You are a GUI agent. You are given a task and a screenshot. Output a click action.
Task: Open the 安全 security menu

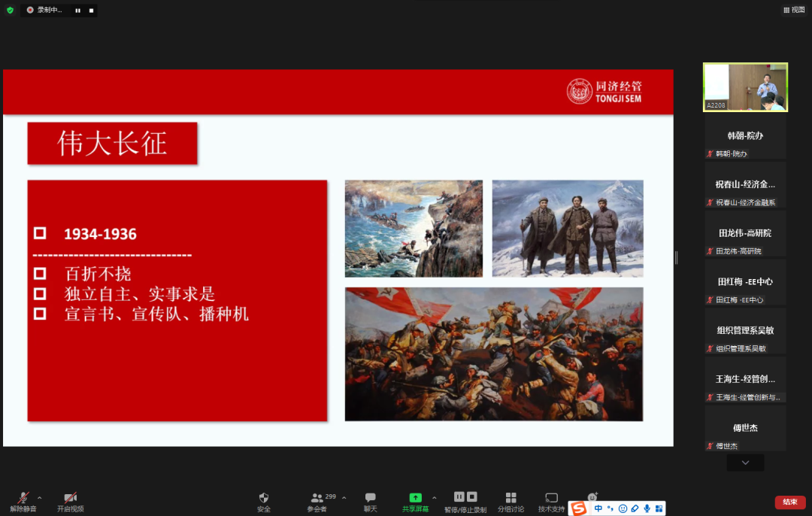(x=264, y=502)
